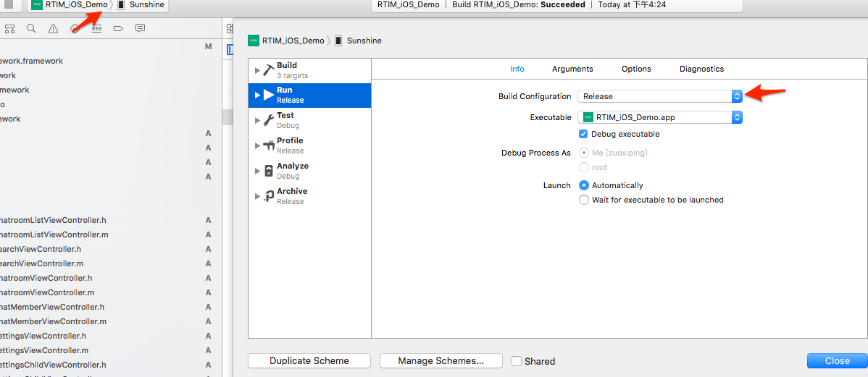Select the Me (zuoxiping) radio button
The height and width of the screenshot is (377, 868).
(x=583, y=153)
